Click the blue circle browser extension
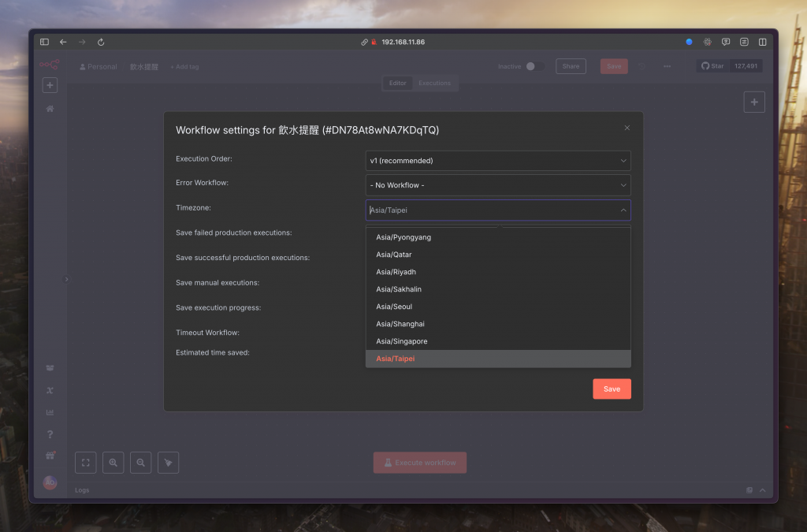The width and height of the screenshot is (807, 532). pyautogui.click(x=689, y=43)
